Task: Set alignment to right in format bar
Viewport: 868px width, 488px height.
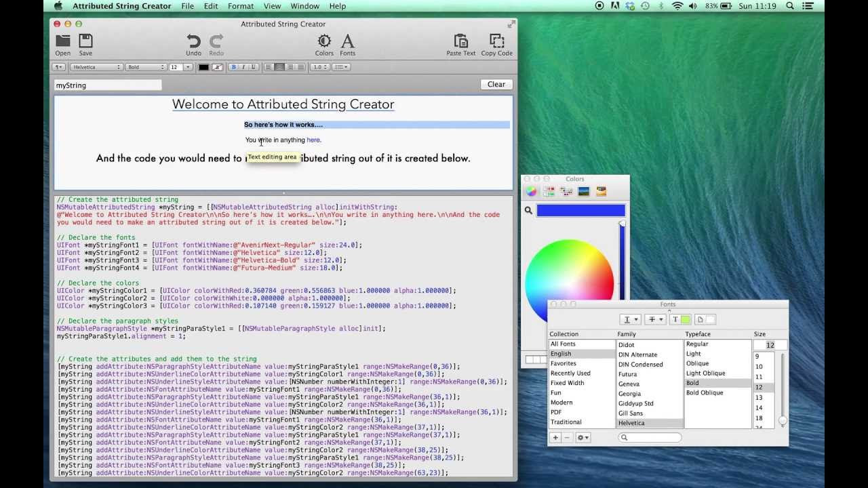Action: 290,67
